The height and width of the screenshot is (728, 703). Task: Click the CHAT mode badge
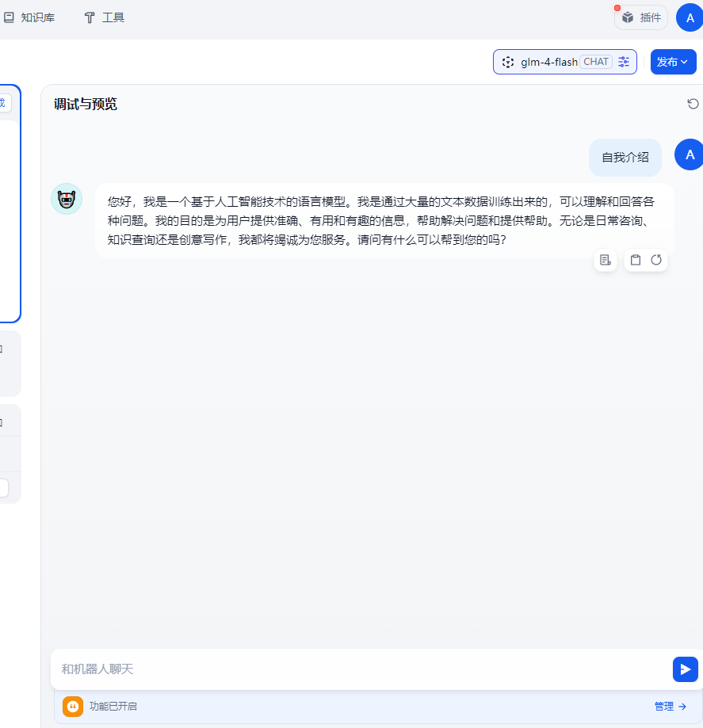[x=596, y=62]
